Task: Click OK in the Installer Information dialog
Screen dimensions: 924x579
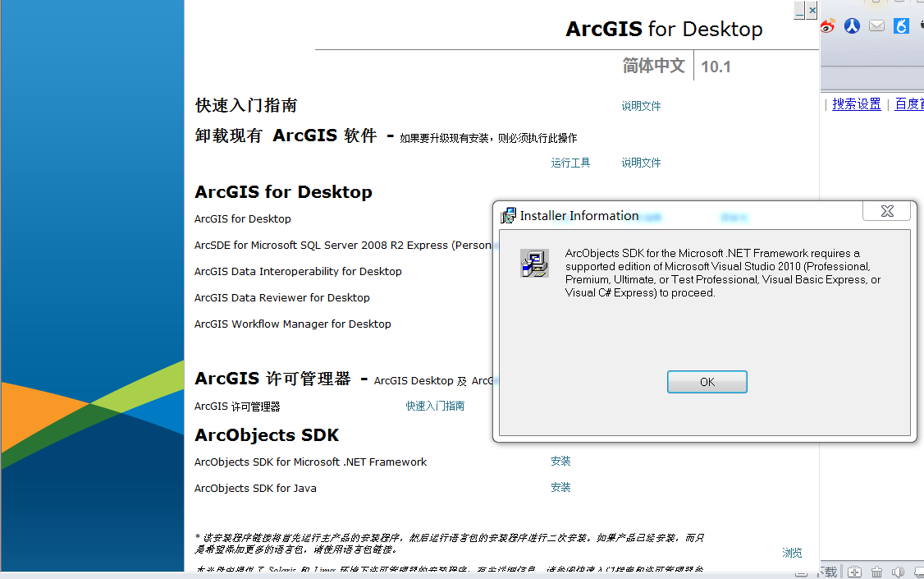Action: 707,382
